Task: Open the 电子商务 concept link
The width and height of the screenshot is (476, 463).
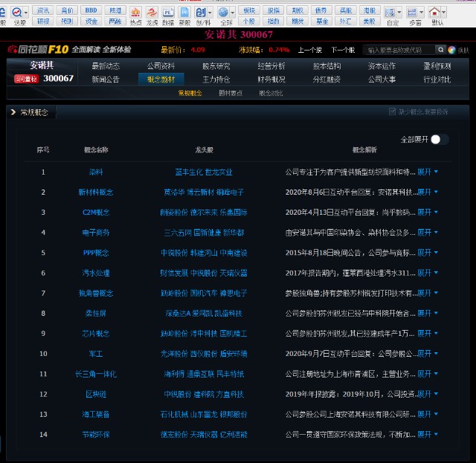Action: pos(96,233)
